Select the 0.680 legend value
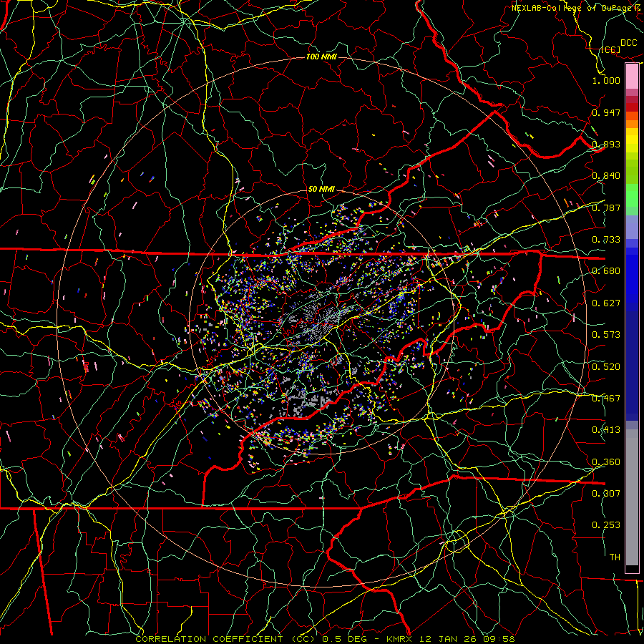 606,271
